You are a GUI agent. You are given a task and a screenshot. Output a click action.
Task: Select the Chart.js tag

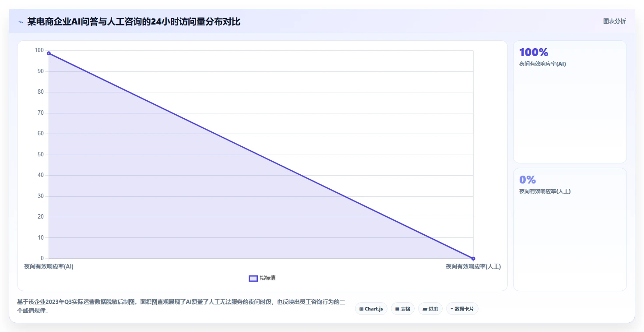[371, 309]
